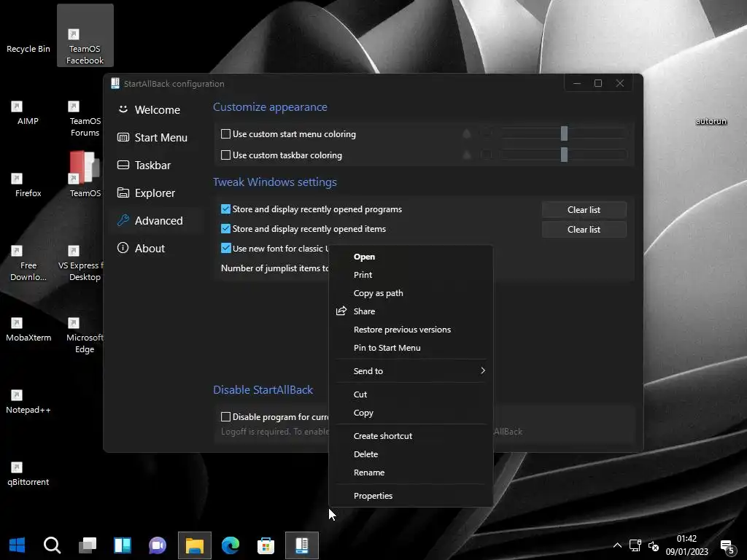747x560 pixels.
Task: Launch Microsoft Edge from the taskbar
Action: click(230, 545)
